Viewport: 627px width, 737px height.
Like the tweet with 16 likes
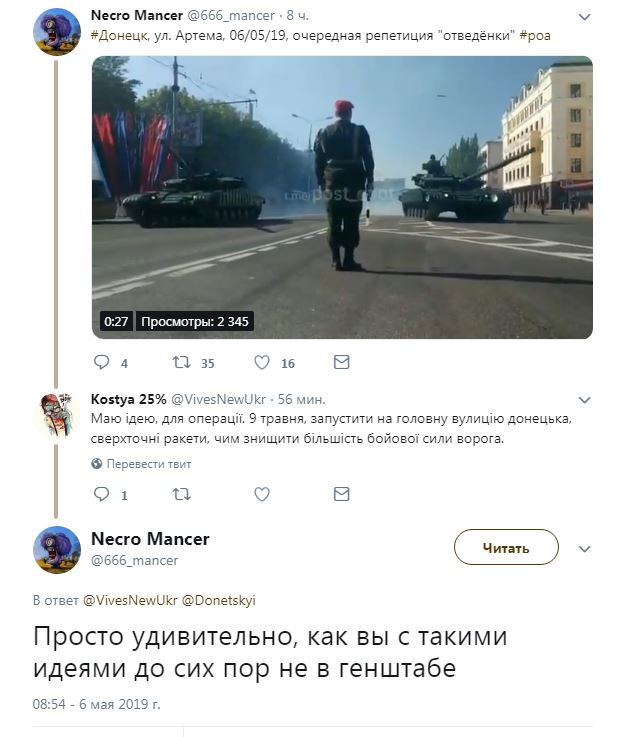point(262,362)
